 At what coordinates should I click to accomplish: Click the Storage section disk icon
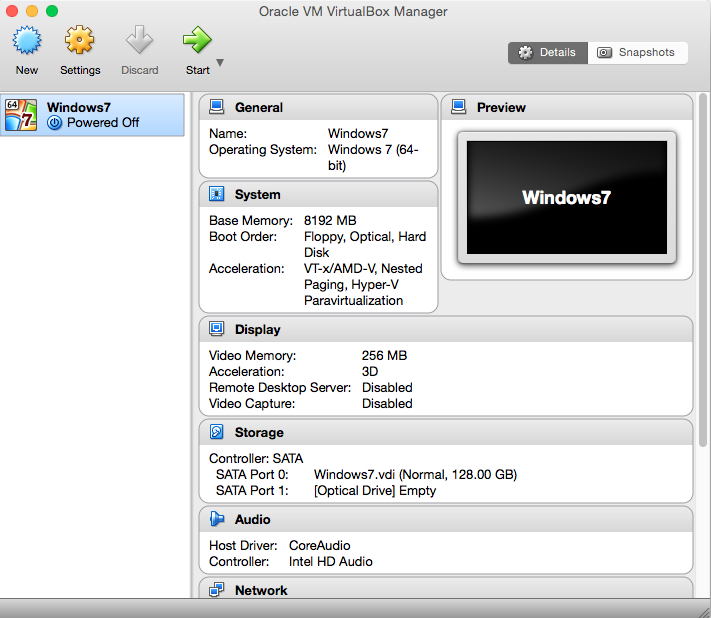click(216, 432)
